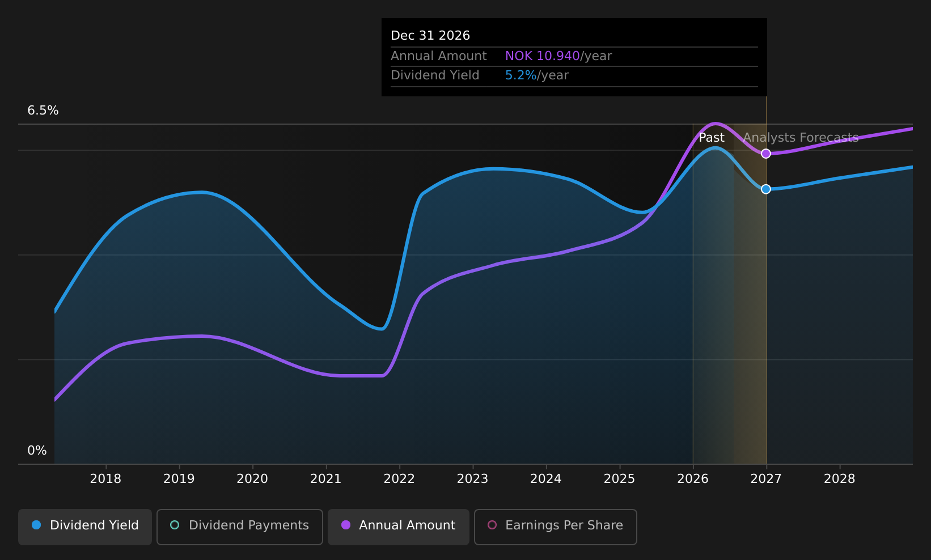Click the NOK 10.940 tooltip value

[542, 56]
